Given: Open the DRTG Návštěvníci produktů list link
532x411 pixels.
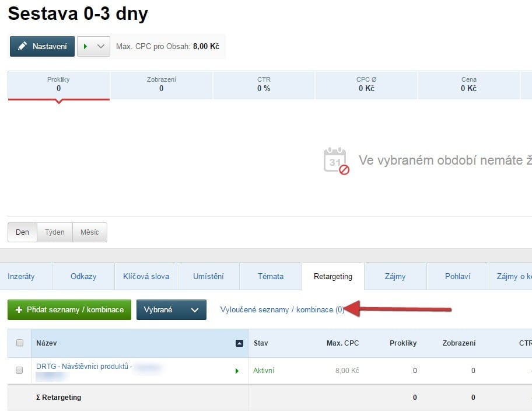Looking at the screenshot, I should 83,367.
